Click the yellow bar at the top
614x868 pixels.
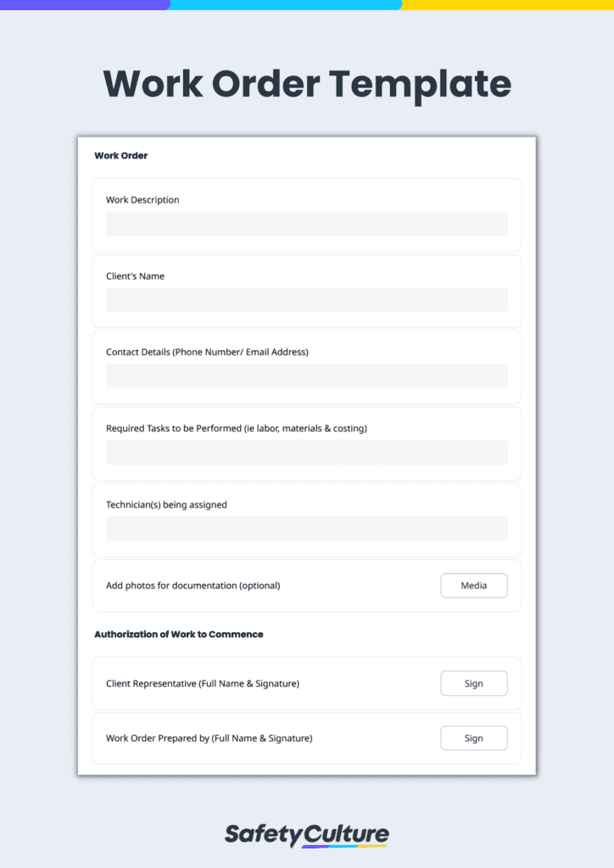pyautogui.click(x=507, y=4)
